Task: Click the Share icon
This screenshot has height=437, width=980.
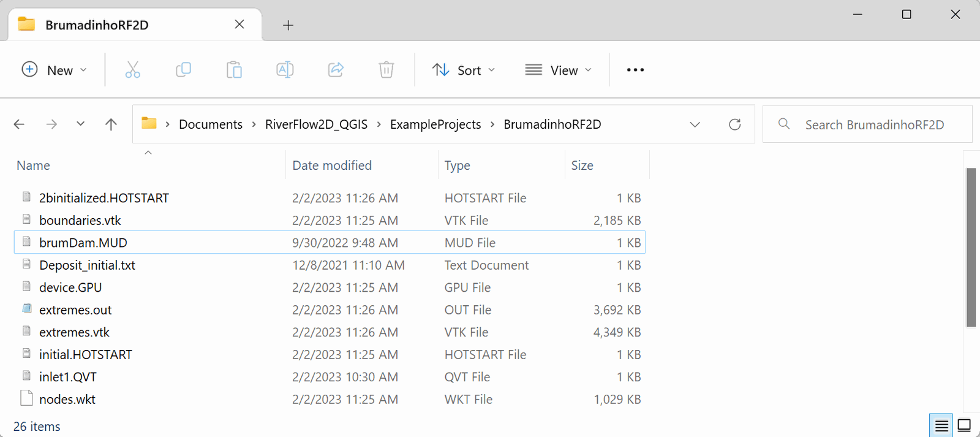Action: point(336,70)
